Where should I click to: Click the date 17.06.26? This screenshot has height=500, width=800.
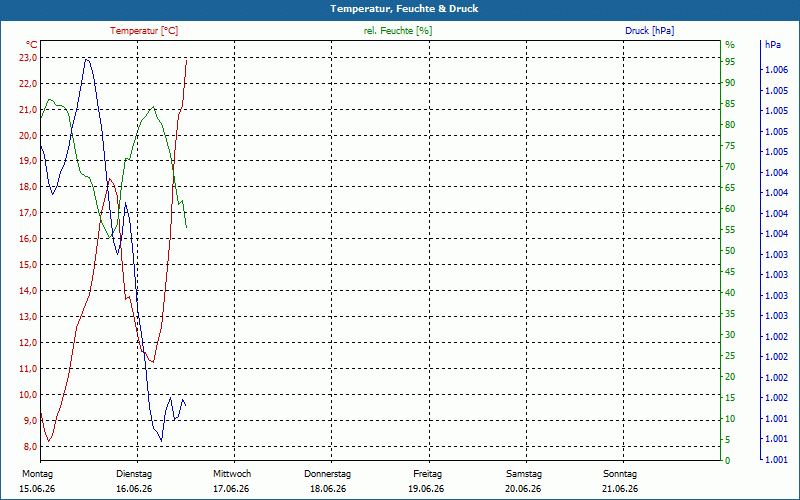tap(231, 489)
